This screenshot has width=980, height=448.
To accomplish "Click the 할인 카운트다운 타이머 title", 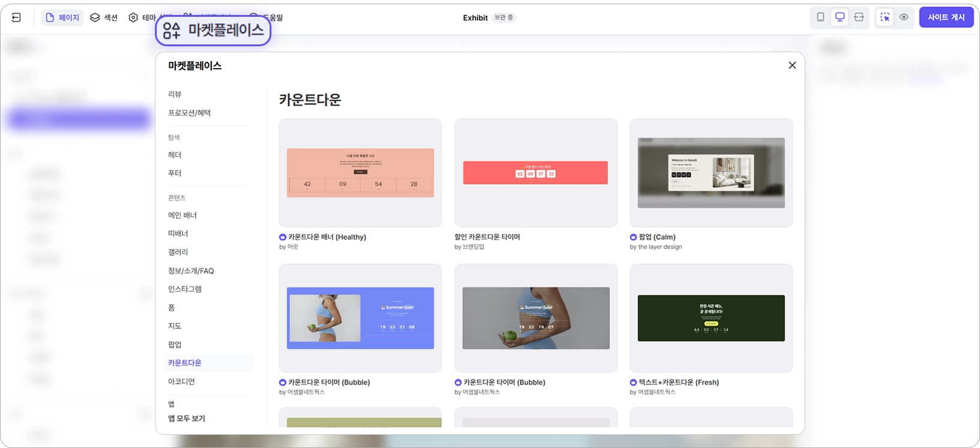I will tap(488, 237).
